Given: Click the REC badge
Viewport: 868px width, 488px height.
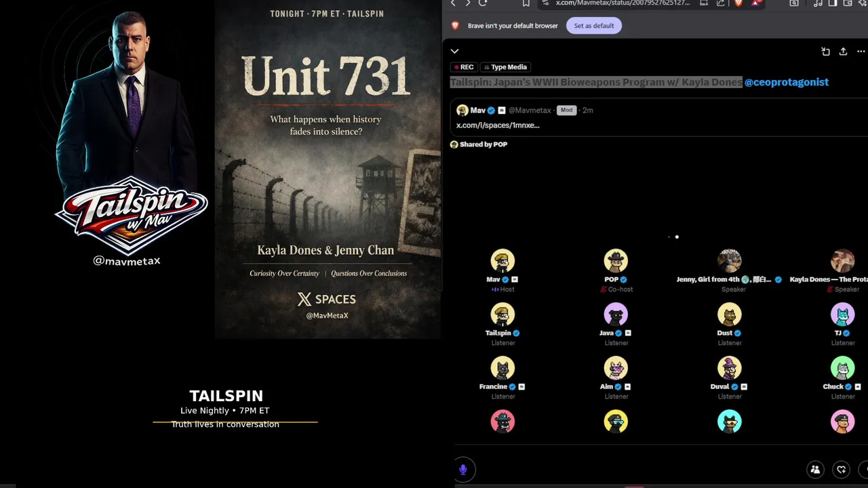Looking at the screenshot, I should (464, 67).
